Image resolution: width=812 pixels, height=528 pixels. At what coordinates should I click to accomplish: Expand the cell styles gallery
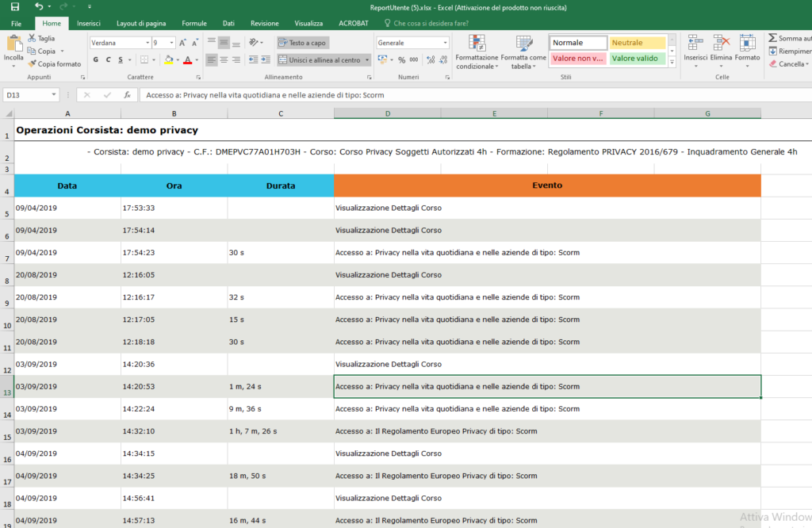point(672,62)
